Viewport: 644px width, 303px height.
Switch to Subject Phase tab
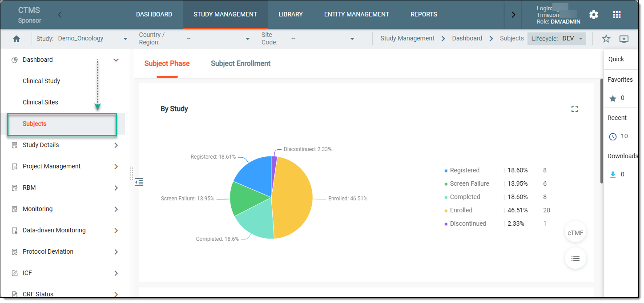click(167, 64)
